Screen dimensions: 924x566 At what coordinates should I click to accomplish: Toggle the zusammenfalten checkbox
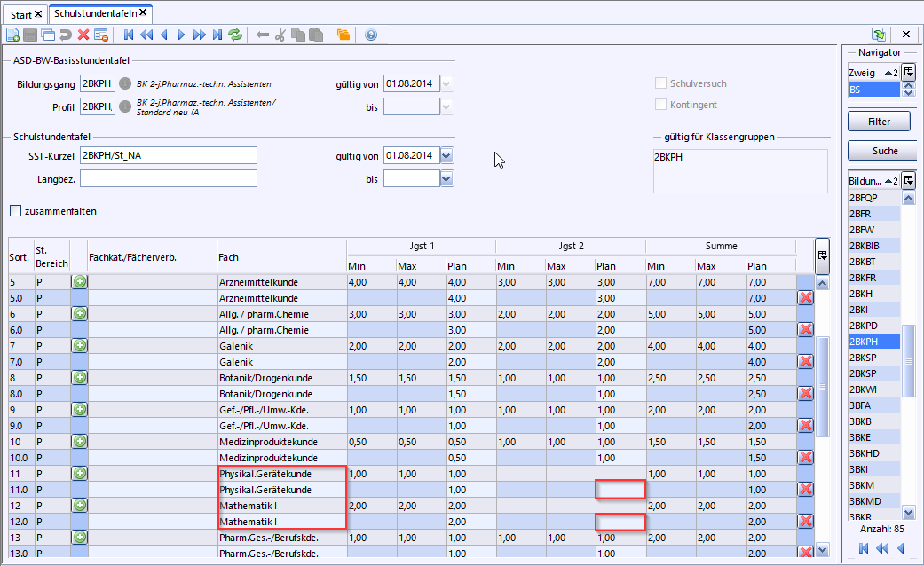click(15, 211)
